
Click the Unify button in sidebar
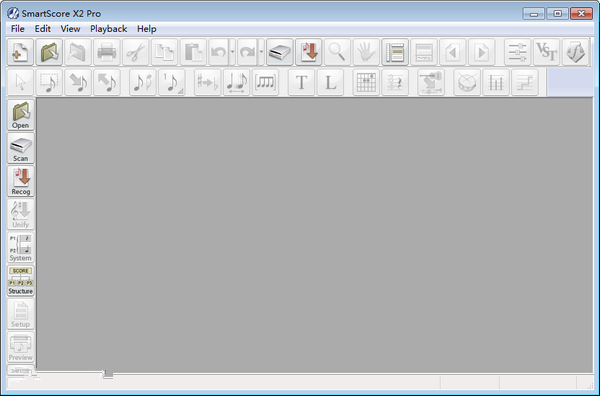21,214
